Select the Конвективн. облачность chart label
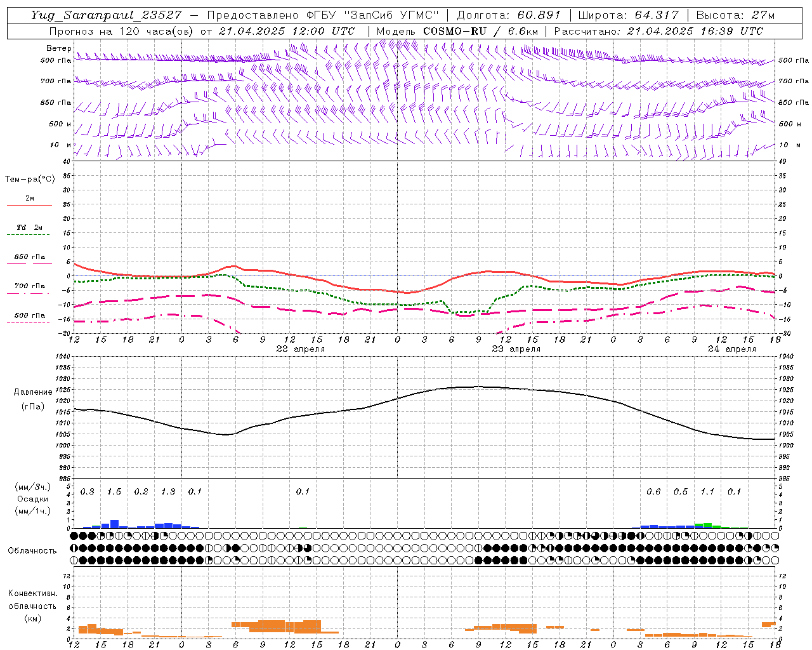 tap(32, 600)
